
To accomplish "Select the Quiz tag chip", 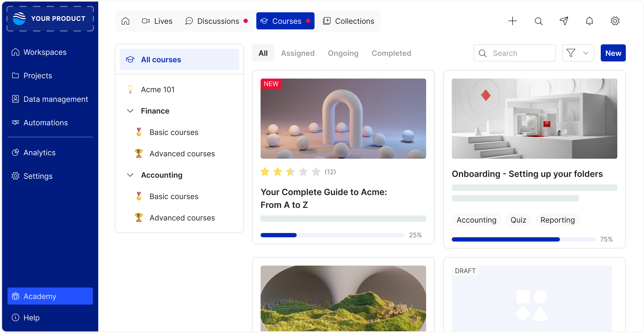I will coord(518,220).
